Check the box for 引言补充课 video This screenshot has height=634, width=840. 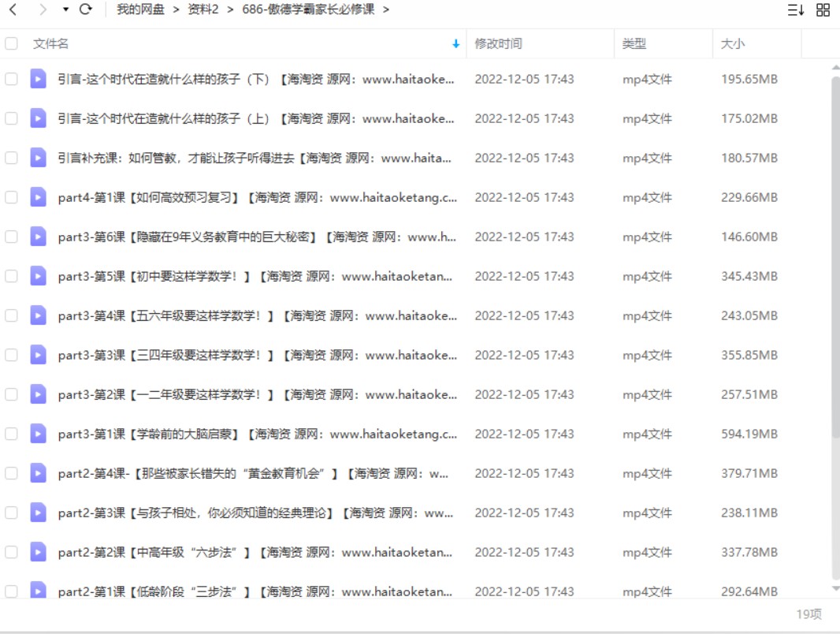pyautogui.click(x=11, y=158)
